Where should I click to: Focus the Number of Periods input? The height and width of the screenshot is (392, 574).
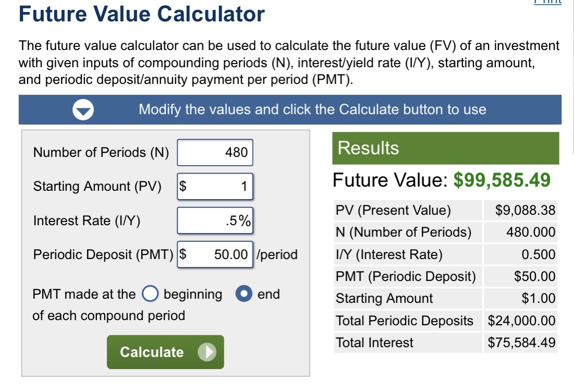click(215, 152)
